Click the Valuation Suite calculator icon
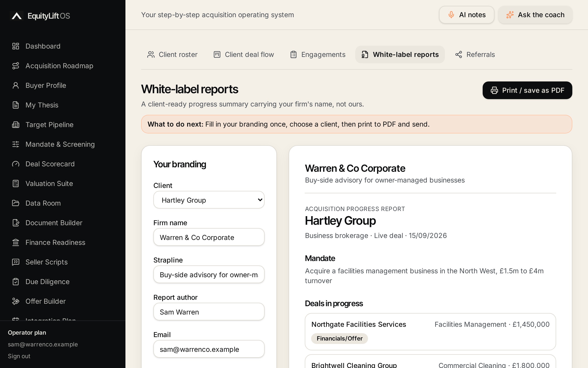This screenshot has height=368, width=588. point(16,184)
